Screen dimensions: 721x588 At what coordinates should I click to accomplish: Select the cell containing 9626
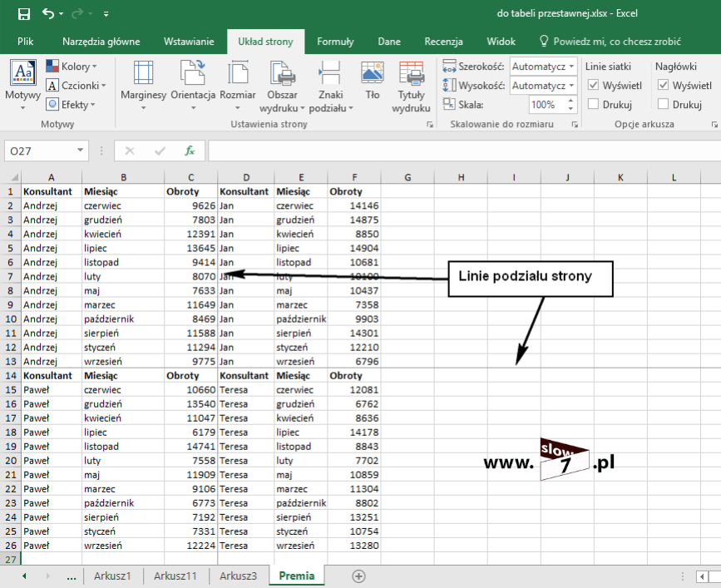(190, 205)
